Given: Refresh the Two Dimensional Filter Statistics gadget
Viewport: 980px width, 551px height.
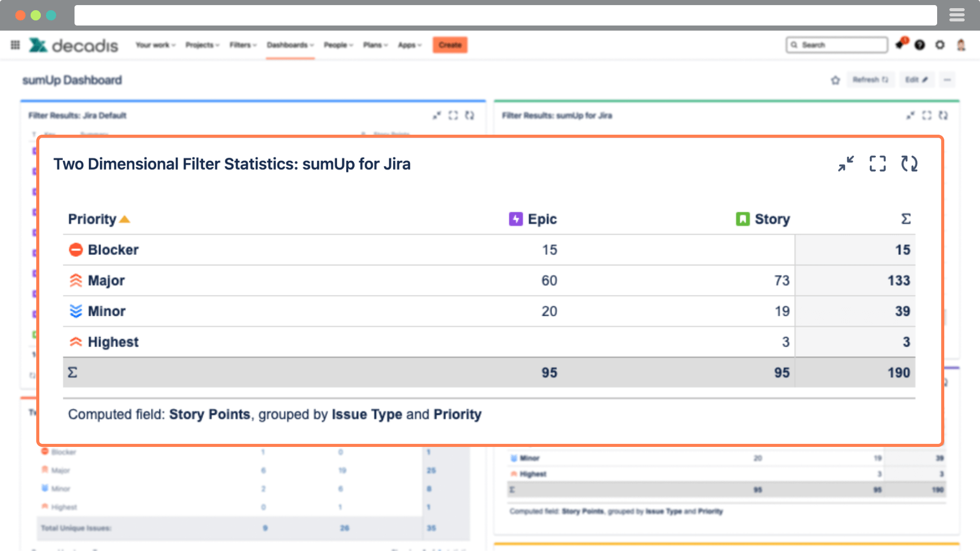Looking at the screenshot, I should tap(909, 164).
